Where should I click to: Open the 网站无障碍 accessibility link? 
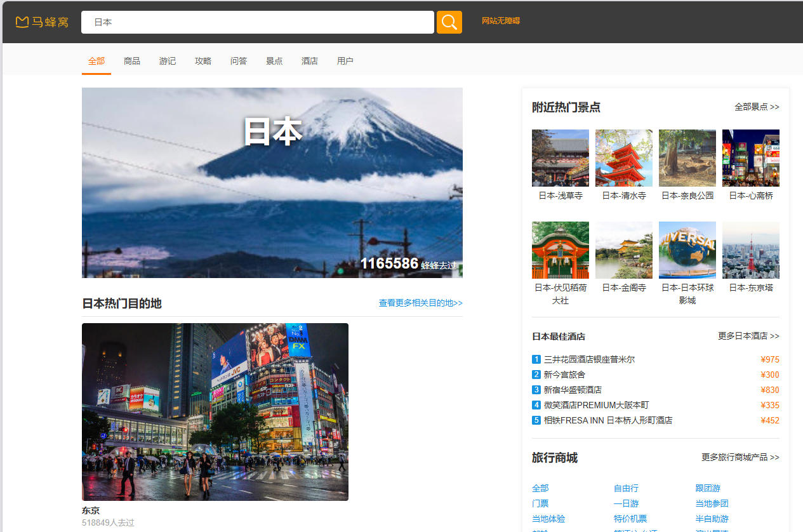pyautogui.click(x=500, y=21)
